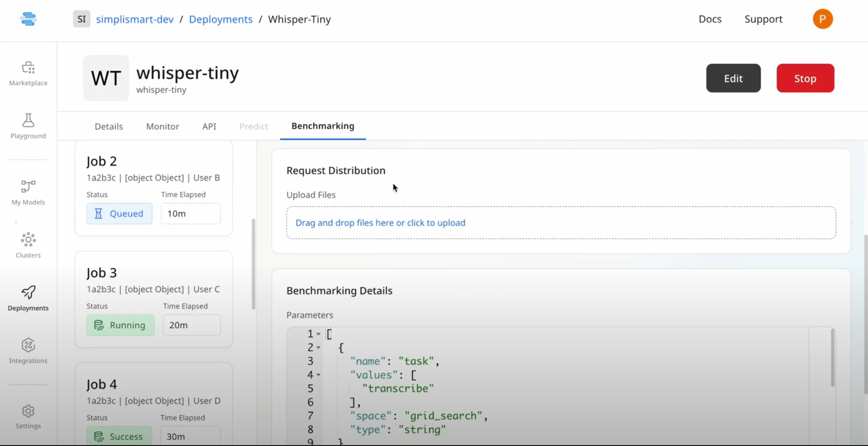Click the Edit button
The image size is (868, 446).
coord(733,78)
